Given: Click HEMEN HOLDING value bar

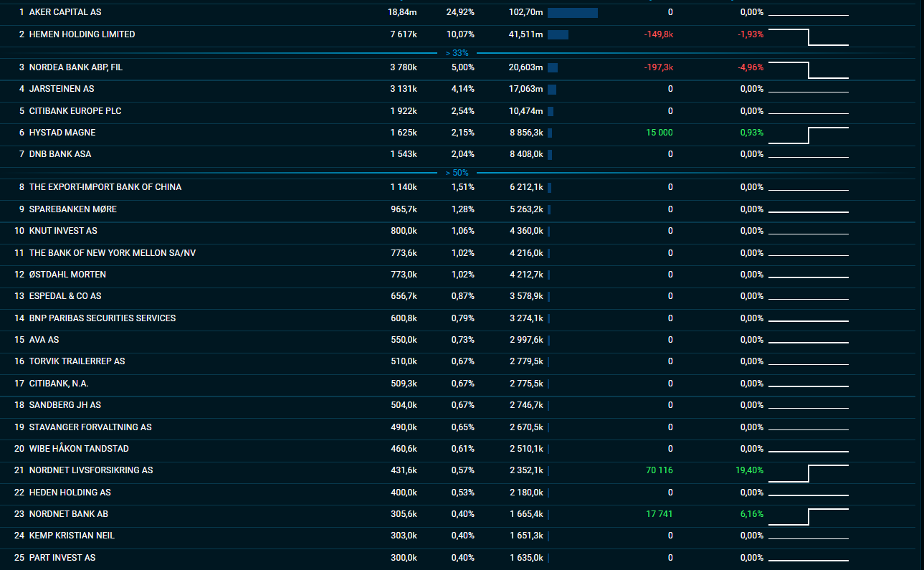Looking at the screenshot, I should coord(558,34).
